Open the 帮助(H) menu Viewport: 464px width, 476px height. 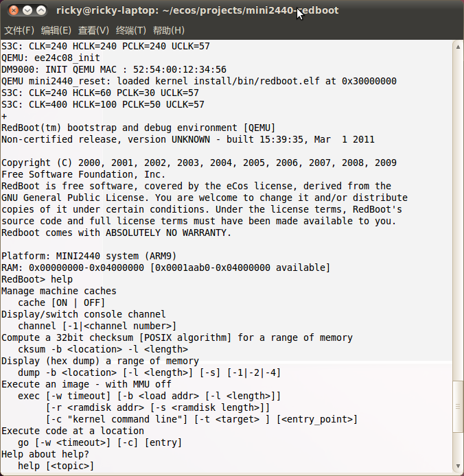click(169, 30)
